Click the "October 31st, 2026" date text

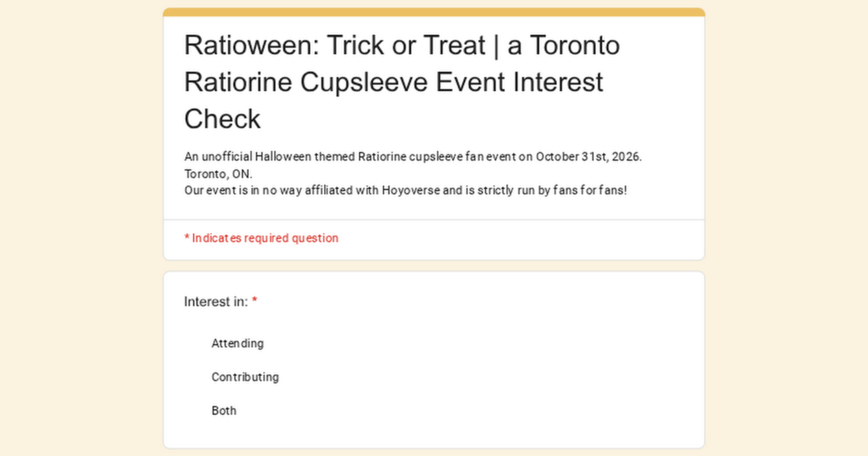588,156
